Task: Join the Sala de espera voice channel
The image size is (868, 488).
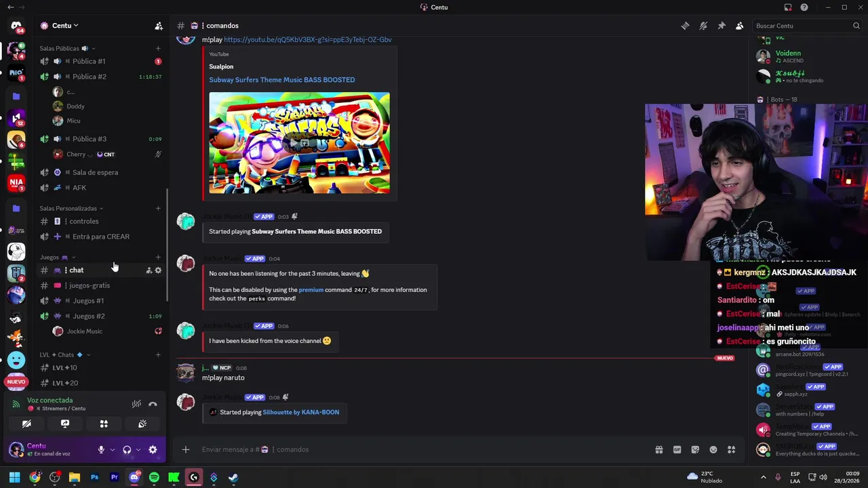Action: [95, 172]
